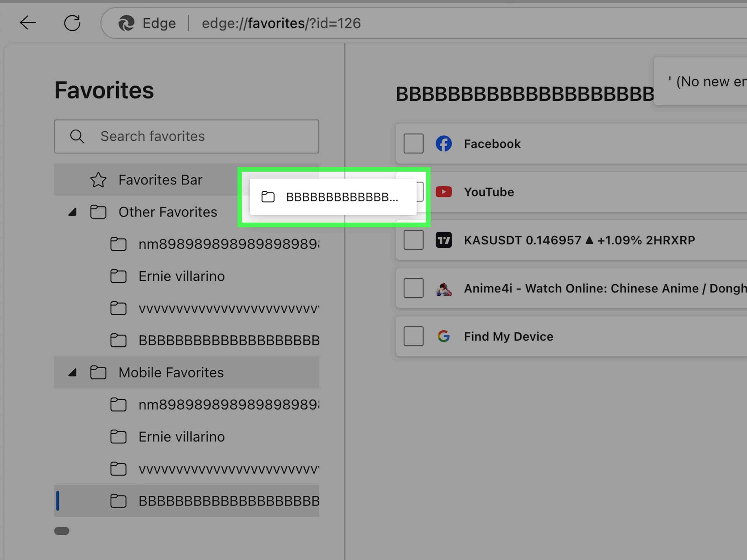The height and width of the screenshot is (560, 747).
Task: Open Ernie villarino under Other Favorites
Action: coord(181,276)
